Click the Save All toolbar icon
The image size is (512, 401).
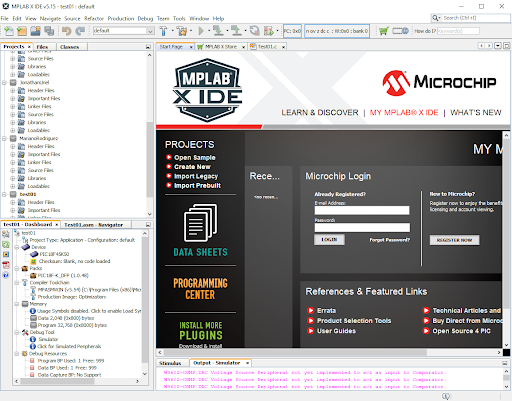[x=49, y=31]
